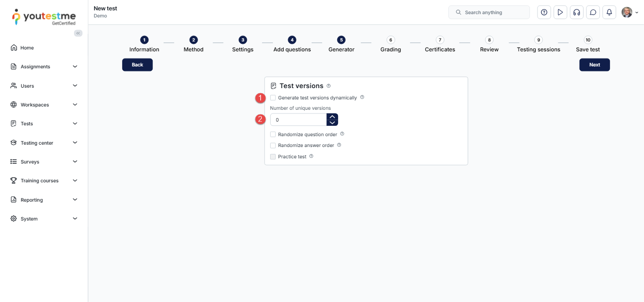Image resolution: width=644 pixels, height=302 pixels.
Task: Open dropdown arrow beside profile avatar
Action: [x=637, y=13]
